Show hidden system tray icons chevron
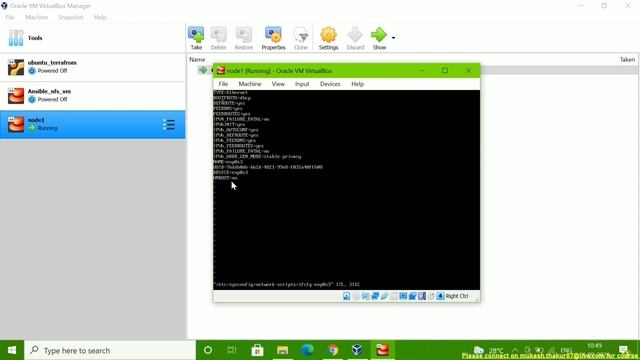 click(x=516, y=350)
